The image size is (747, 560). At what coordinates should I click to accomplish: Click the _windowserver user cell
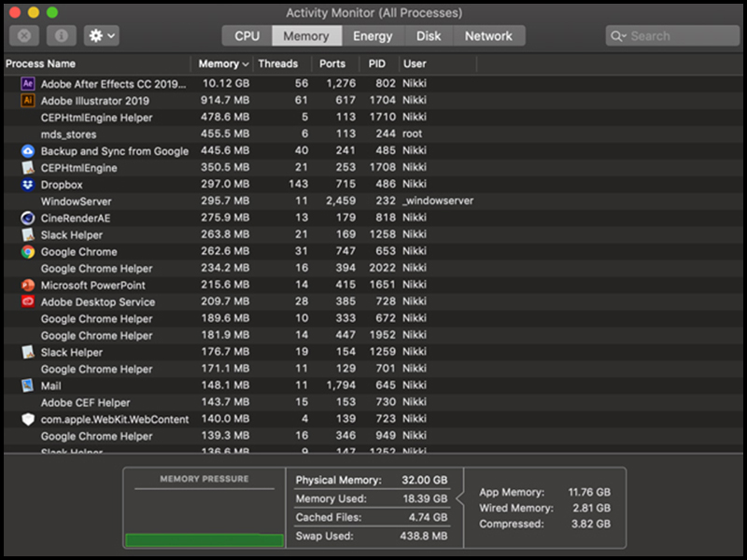pyautogui.click(x=438, y=201)
